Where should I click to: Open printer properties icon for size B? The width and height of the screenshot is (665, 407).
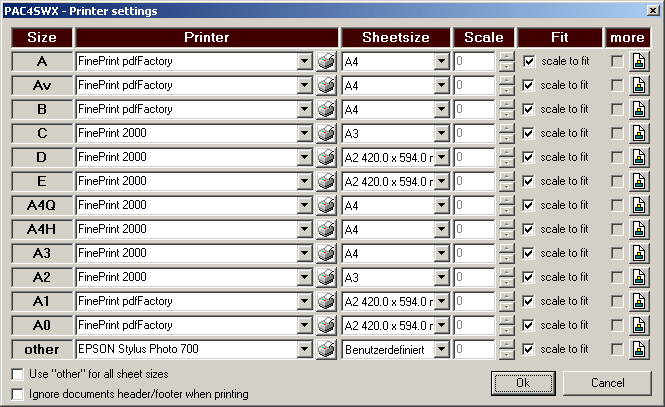(x=326, y=109)
